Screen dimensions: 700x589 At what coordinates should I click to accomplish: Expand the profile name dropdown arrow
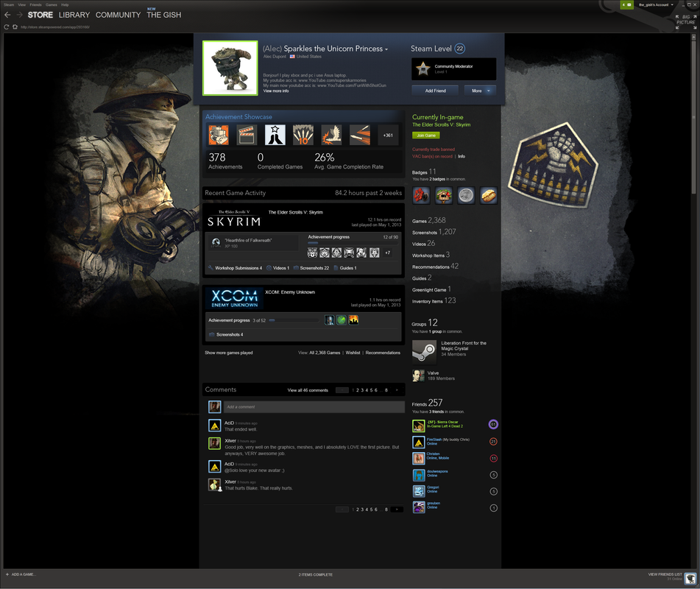tap(386, 49)
